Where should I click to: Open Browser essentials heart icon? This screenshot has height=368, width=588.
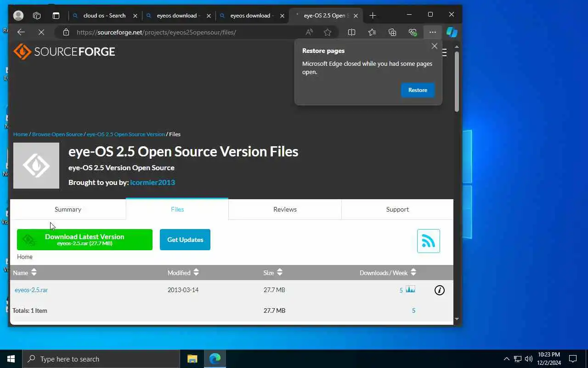(x=413, y=32)
